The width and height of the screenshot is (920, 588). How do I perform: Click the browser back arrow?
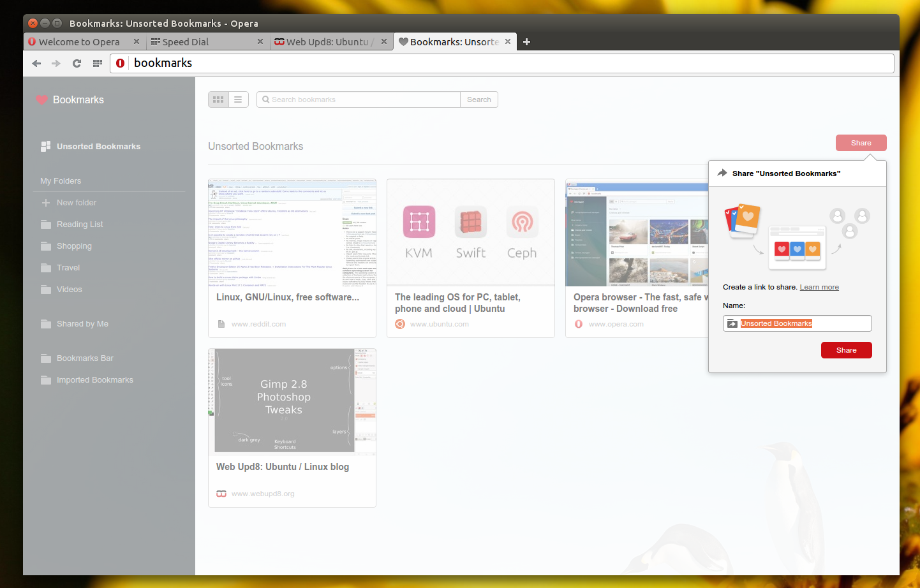pos(36,63)
